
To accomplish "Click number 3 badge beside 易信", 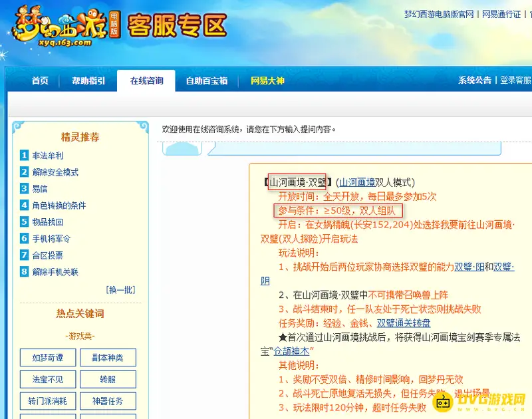I will [x=24, y=189].
